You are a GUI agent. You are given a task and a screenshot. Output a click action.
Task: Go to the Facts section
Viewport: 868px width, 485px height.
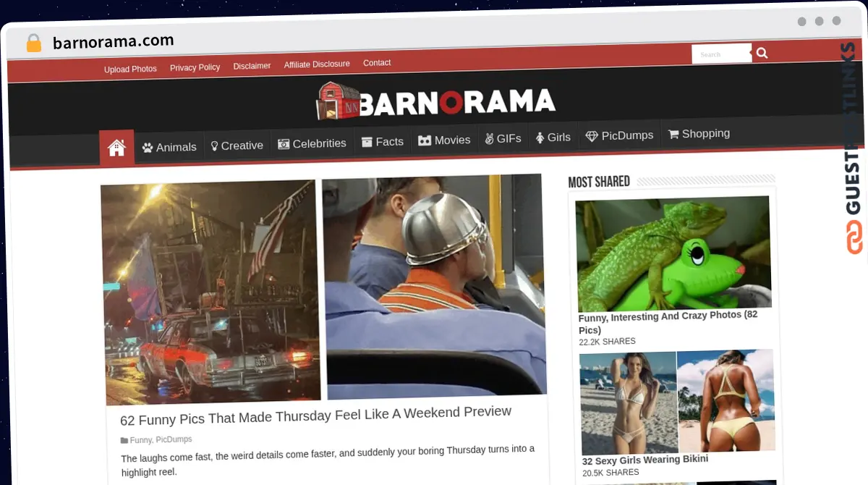(x=383, y=142)
